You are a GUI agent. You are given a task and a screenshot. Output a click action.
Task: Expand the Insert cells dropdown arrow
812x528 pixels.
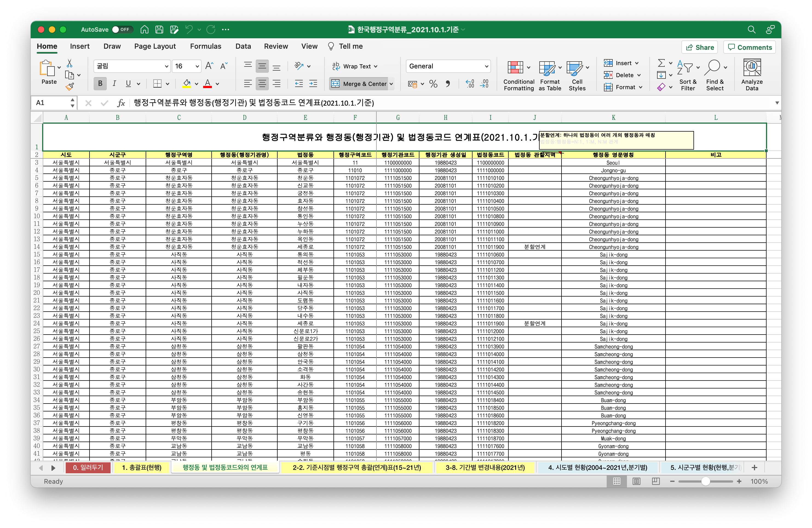point(637,63)
